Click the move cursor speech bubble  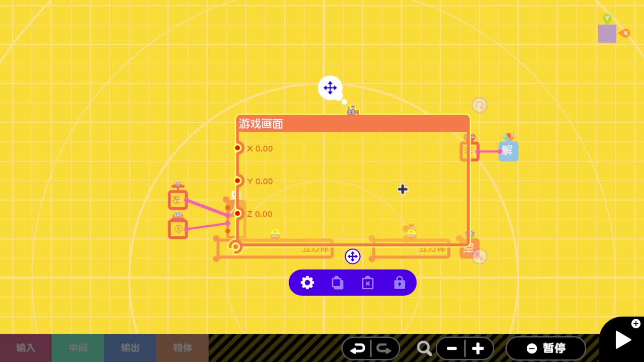pyautogui.click(x=330, y=88)
